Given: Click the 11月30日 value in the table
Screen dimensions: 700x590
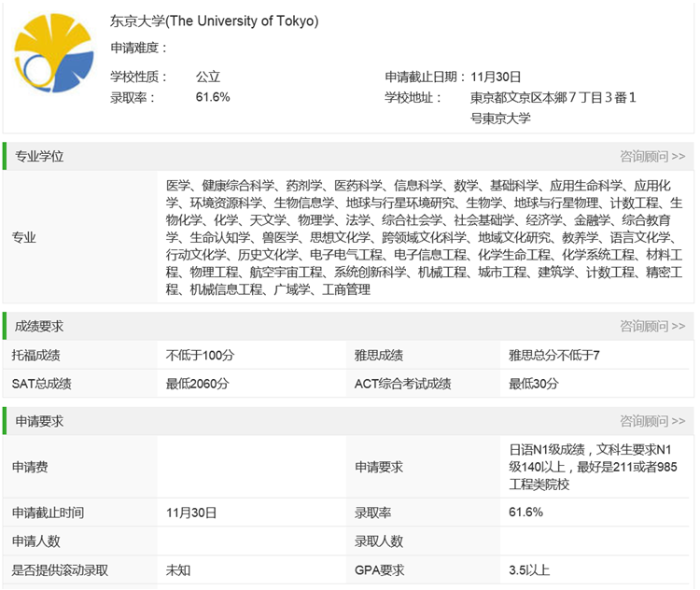Looking at the screenshot, I should tap(191, 513).
